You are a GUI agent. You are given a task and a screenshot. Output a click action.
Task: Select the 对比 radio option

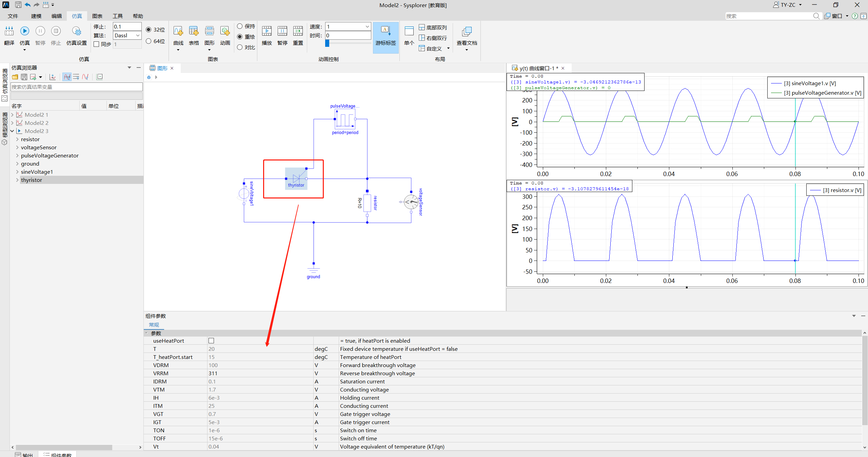point(240,47)
